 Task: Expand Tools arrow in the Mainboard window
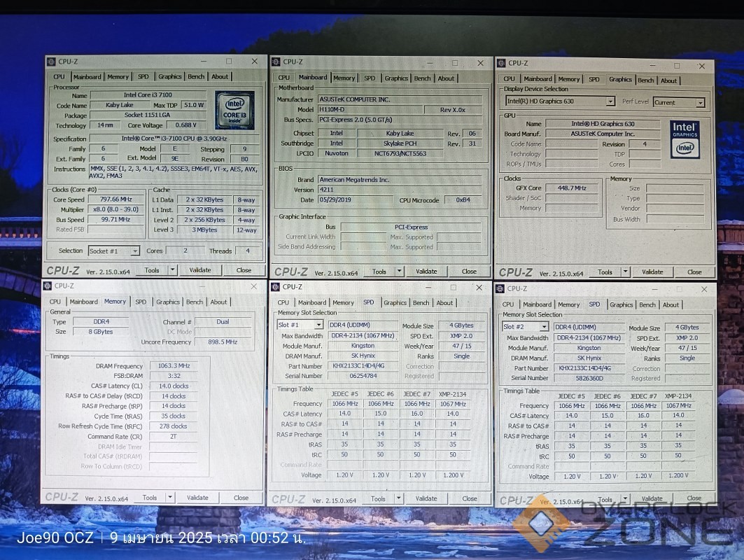pos(399,271)
